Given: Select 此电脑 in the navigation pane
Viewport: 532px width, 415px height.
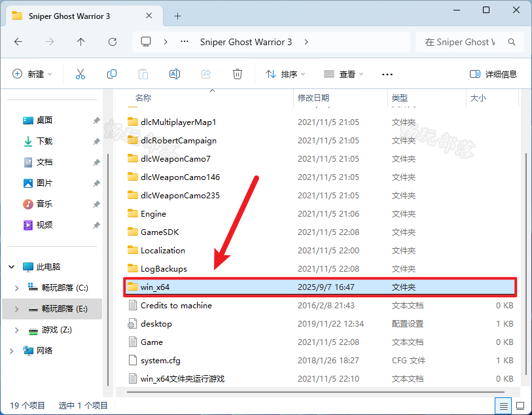Looking at the screenshot, I should point(48,267).
